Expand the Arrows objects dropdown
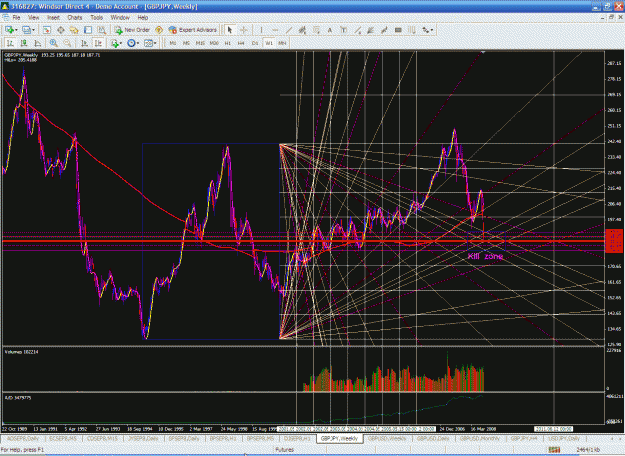The height and width of the screenshot is (456, 625). 432,30
